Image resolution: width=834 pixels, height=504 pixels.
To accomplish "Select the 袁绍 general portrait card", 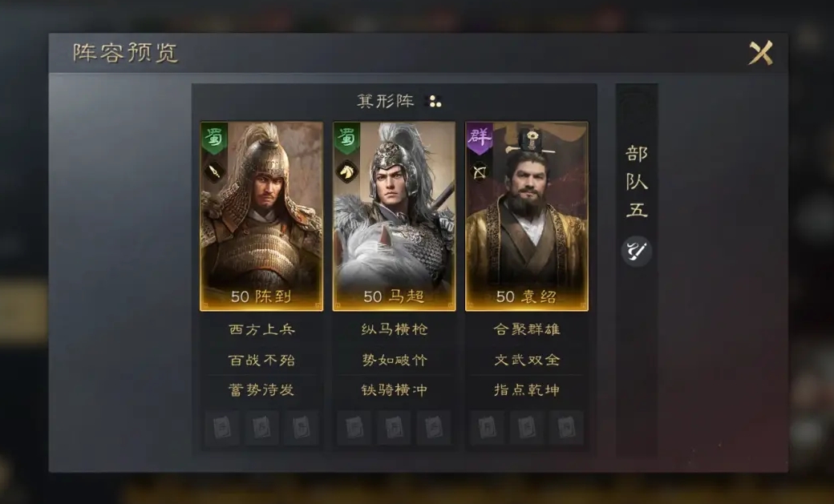I will click(527, 216).
